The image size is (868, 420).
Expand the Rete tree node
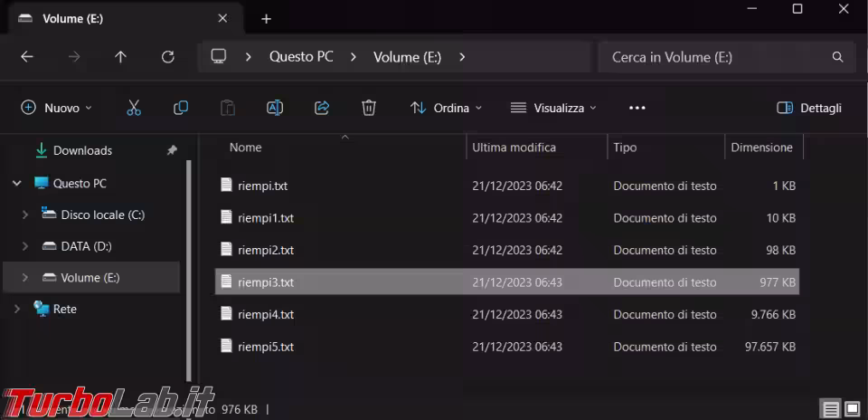pyautogui.click(x=16, y=310)
